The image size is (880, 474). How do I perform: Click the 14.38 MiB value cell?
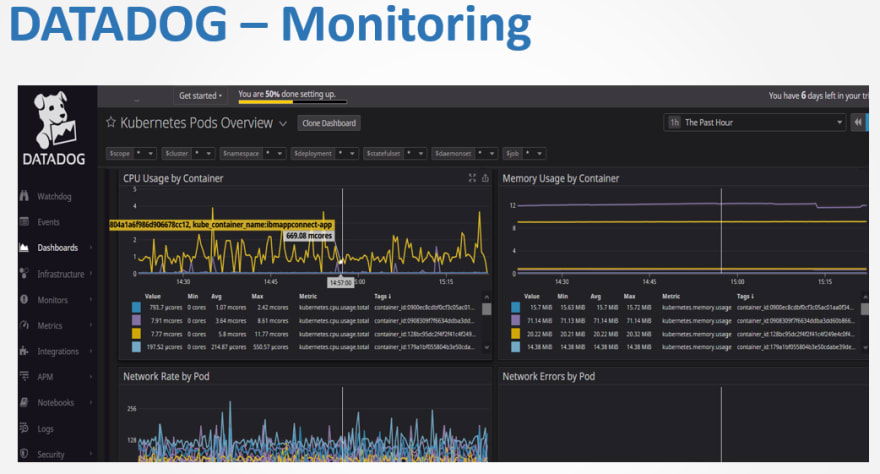(541, 347)
